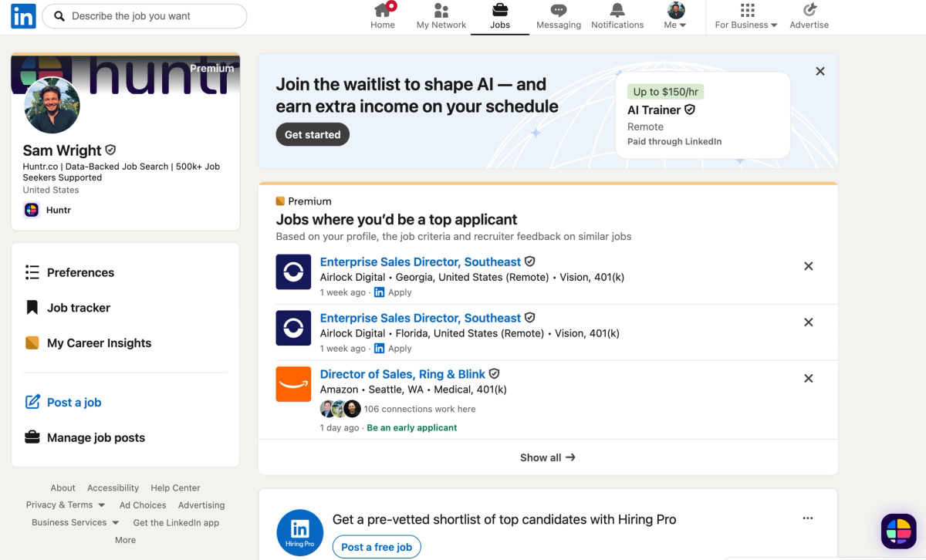Expand Business Services dropdown
The width and height of the screenshot is (926, 560).
pos(76,523)
